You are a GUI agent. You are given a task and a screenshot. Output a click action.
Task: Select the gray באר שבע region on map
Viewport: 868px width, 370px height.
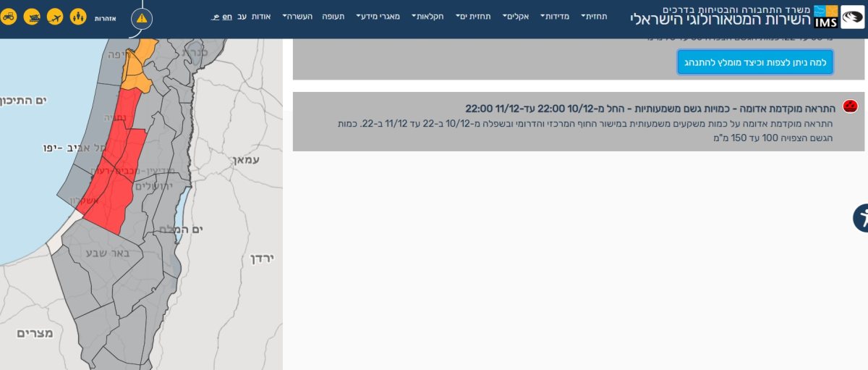(x=108, y=253)
